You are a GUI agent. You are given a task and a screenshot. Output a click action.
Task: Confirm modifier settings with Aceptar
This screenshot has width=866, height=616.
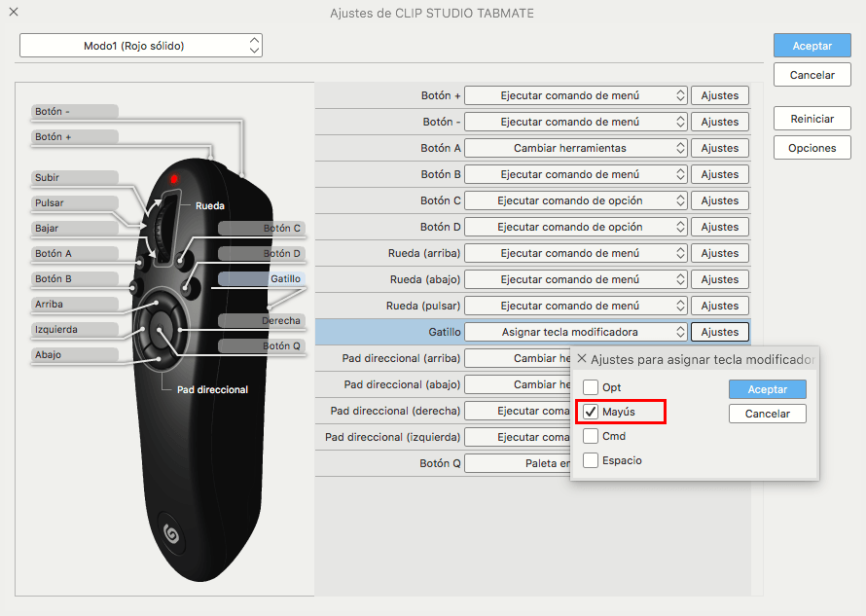pyautogui.click(x=768, y=388)
